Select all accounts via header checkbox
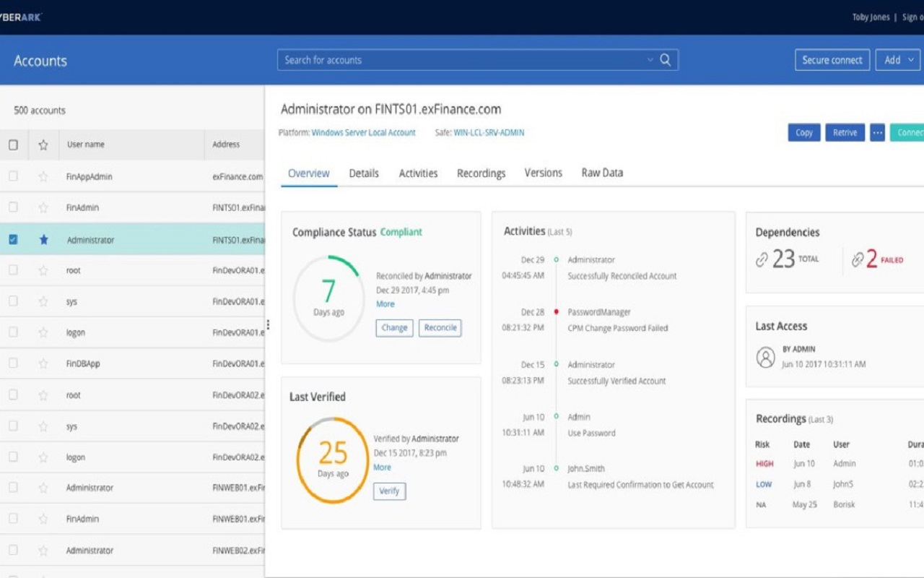 click(x=13, y=144)
